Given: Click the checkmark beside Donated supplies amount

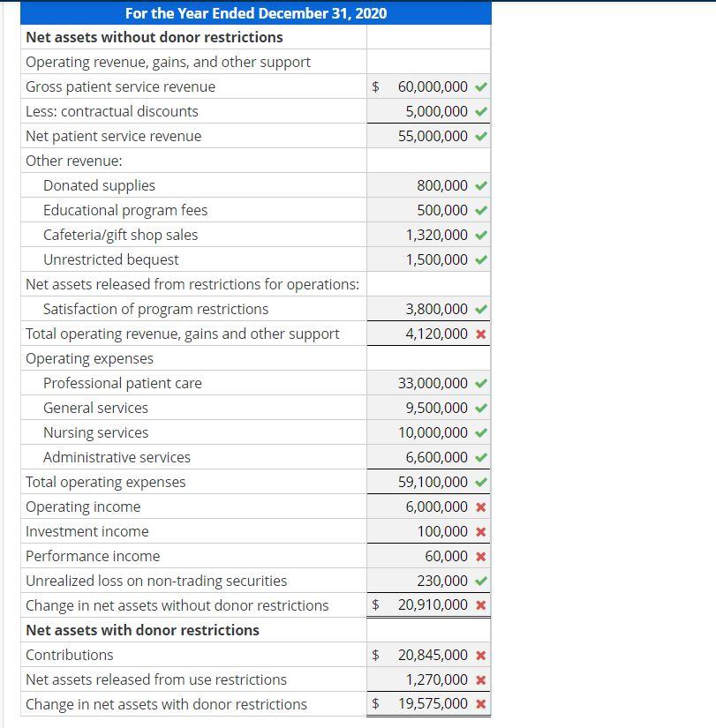Looking at the screenshot, I should click(x=482, y=185).
